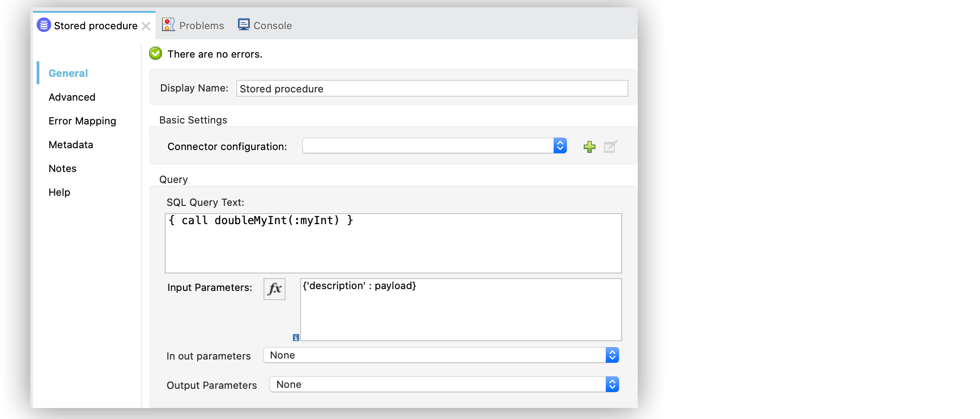The width and height of the screenshot is (980, 419).
Task: Click the 'Display Name:' label
Action: click(194, 88)
